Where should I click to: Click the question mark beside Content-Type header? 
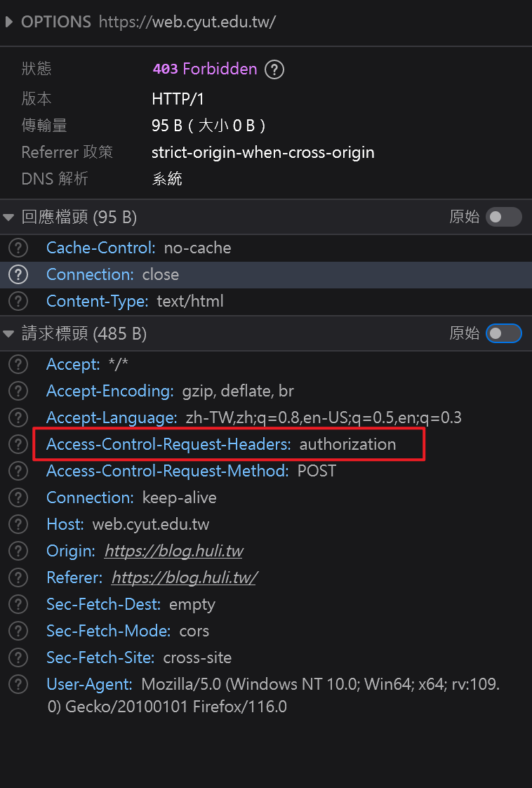18,301
